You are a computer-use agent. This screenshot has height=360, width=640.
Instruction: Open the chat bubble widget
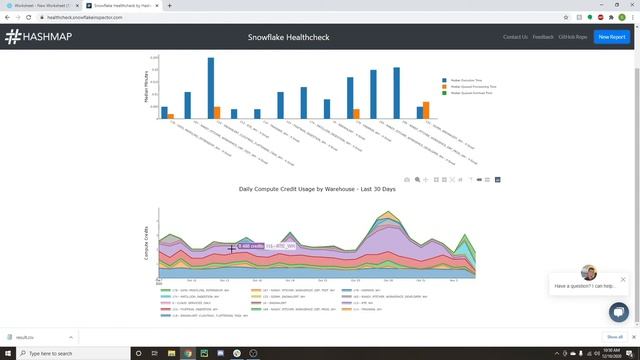pos(619,312)
